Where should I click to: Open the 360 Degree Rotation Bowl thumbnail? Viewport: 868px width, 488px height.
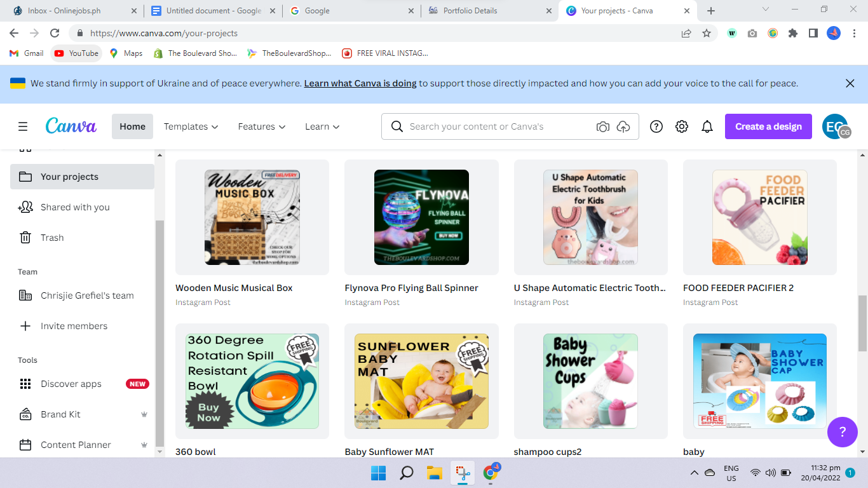tap(252, 381)
